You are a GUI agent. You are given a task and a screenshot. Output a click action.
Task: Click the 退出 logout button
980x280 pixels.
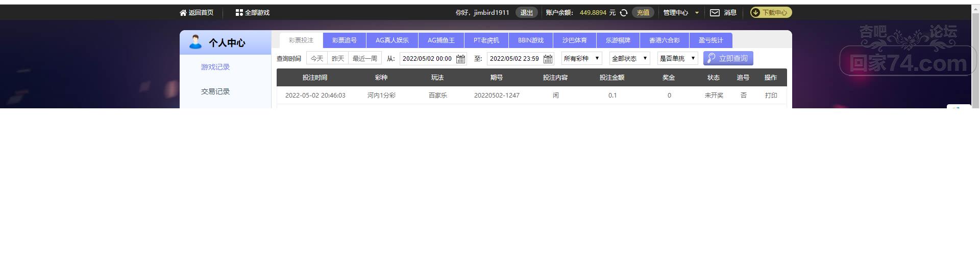(527, 13)
